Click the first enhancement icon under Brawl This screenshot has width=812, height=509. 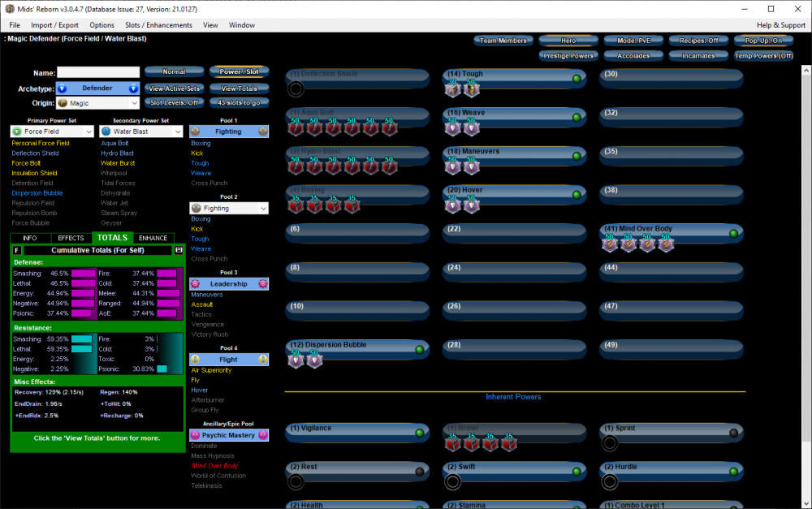click(452, 443)
